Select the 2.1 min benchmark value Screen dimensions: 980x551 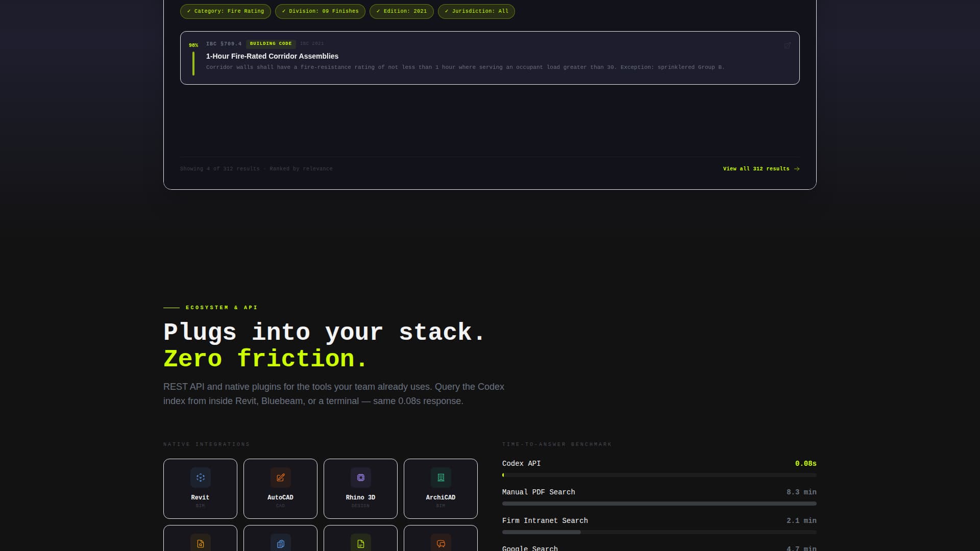801,521
